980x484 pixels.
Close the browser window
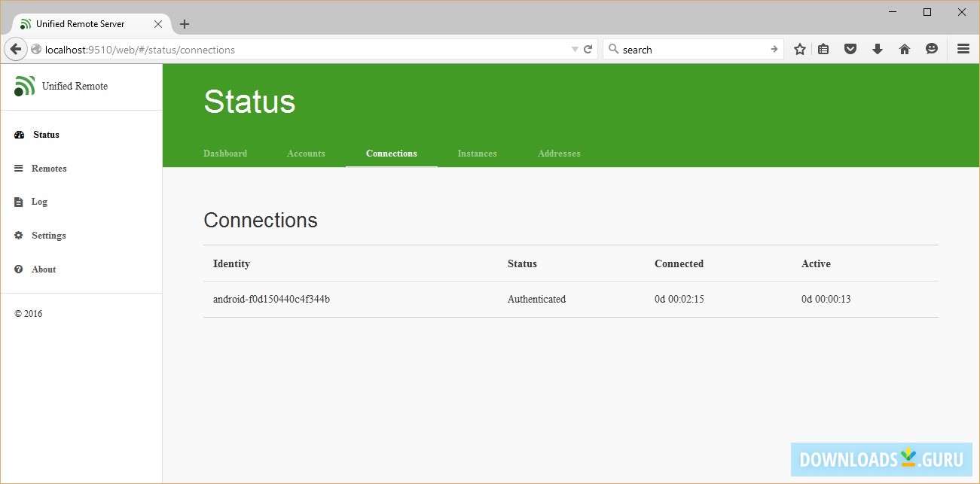962,12
